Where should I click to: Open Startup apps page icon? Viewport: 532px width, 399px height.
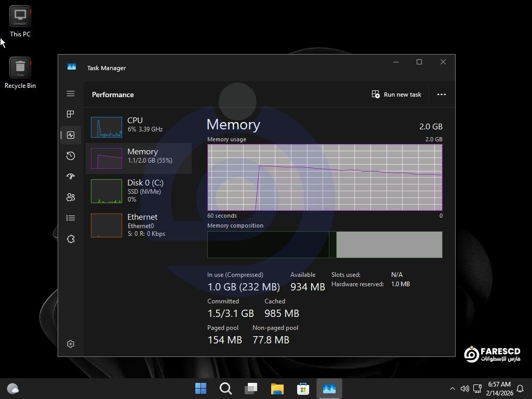pyautogui.click(x=71, y=177)
